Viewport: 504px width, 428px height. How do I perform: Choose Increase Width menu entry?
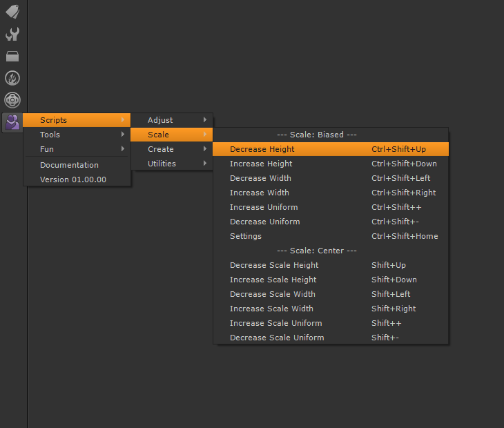point(331,192)
